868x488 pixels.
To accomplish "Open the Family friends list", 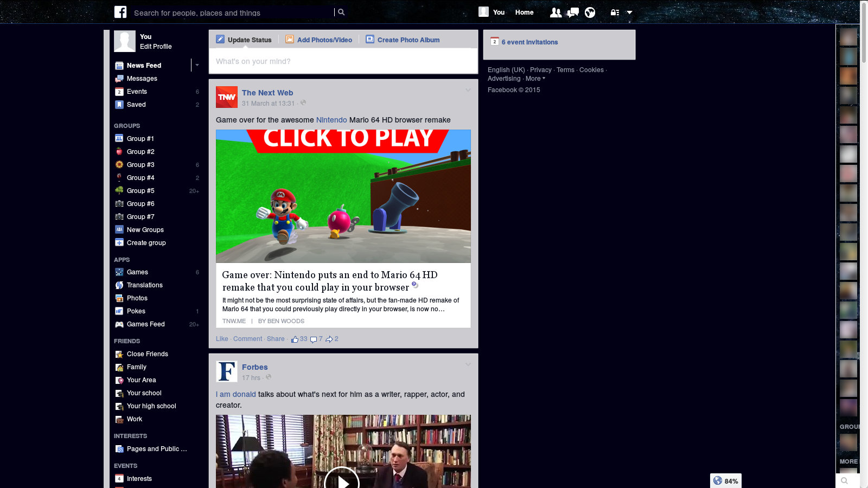I will 137,367.
